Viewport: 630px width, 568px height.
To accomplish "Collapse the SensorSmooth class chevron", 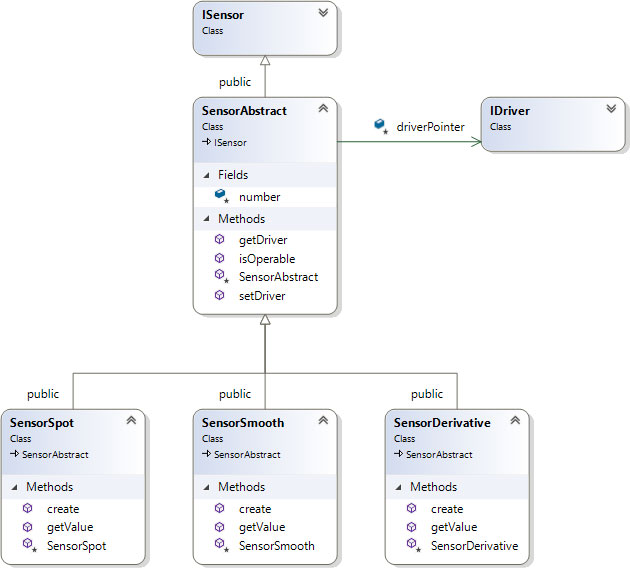I will pos(323,421).
